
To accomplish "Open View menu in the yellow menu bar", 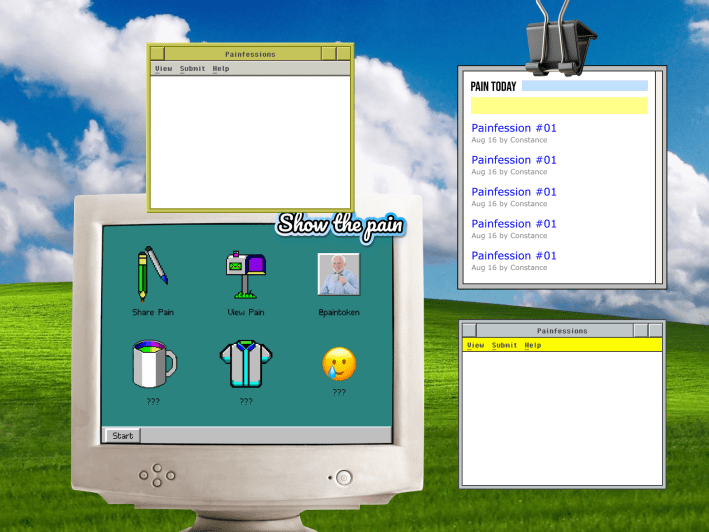I will tap(475, 345).
